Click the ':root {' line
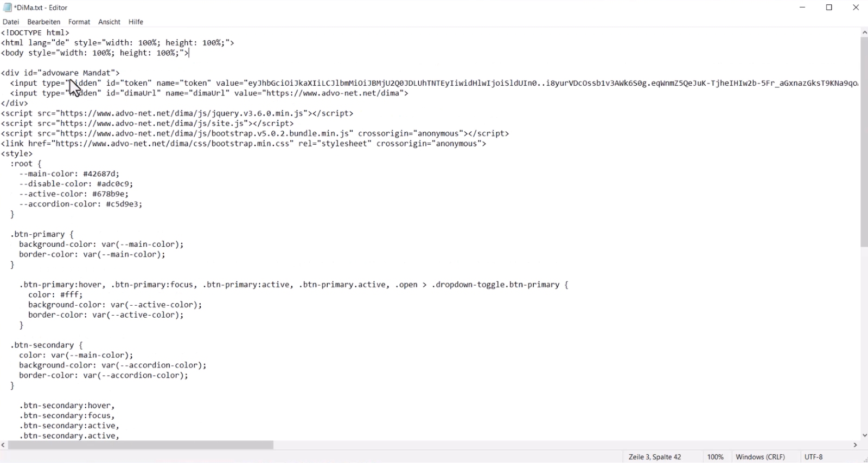Image resolution: width=868 pixels, height=463 pixels. coord(26,164)
